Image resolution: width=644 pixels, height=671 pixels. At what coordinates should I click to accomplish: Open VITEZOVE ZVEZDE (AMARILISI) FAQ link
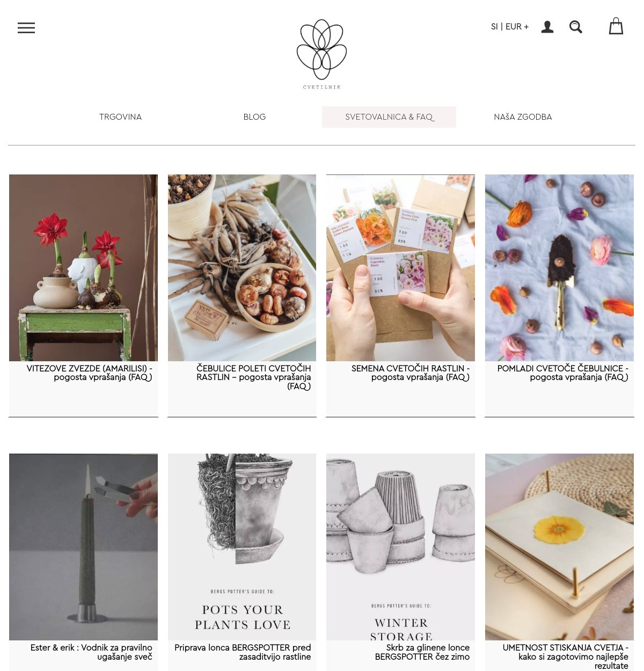coord(89,373)
